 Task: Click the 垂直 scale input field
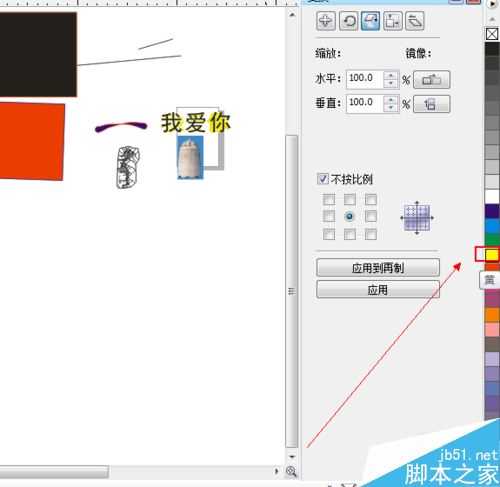point(365,104)
